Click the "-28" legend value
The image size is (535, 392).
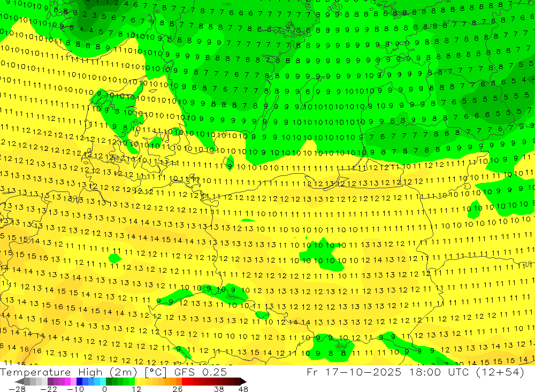click(17, 389)
